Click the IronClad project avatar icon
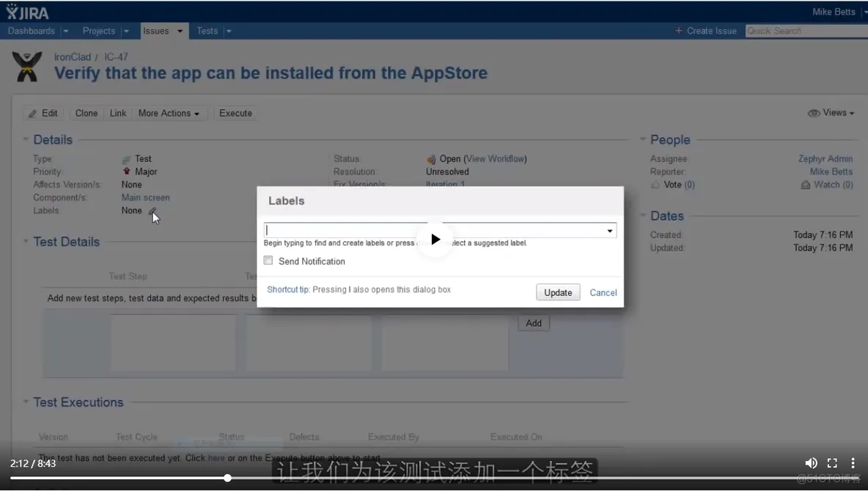This screenshot has width=868, height=491. click(27, 67)
